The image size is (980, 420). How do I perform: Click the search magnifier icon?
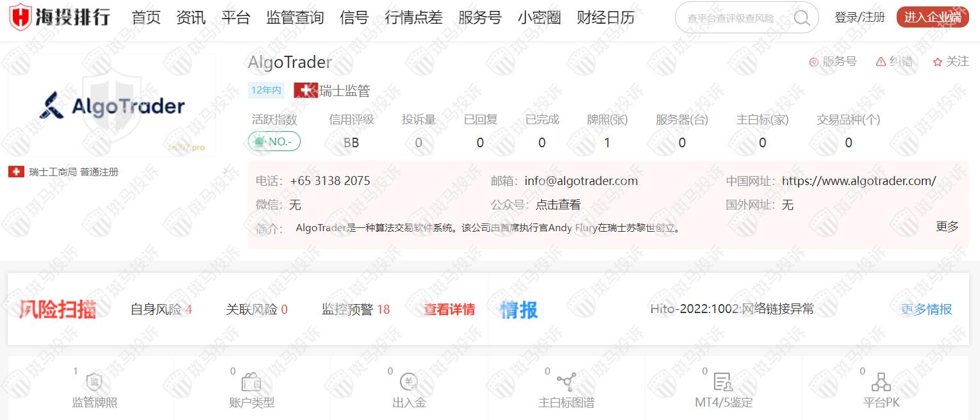click(x=801, y=18)
